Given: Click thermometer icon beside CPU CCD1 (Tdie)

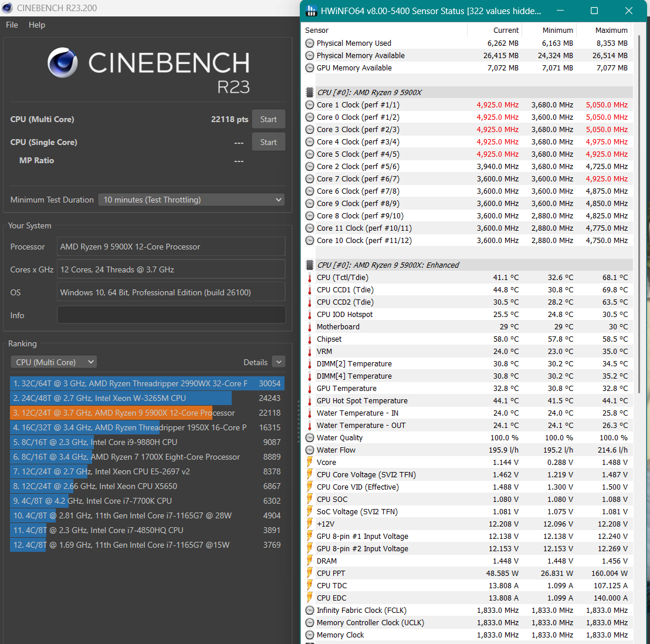Looking at the screenshot, I should click(x=310, y=290).
